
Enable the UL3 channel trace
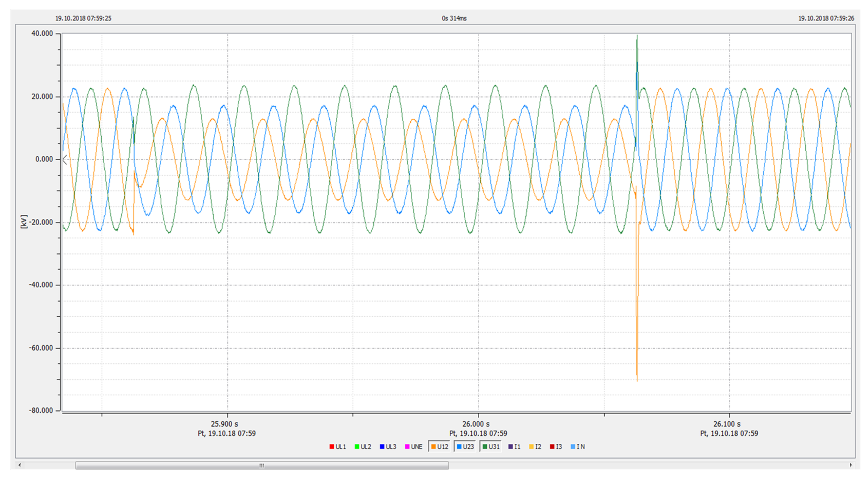pos(388,447)
